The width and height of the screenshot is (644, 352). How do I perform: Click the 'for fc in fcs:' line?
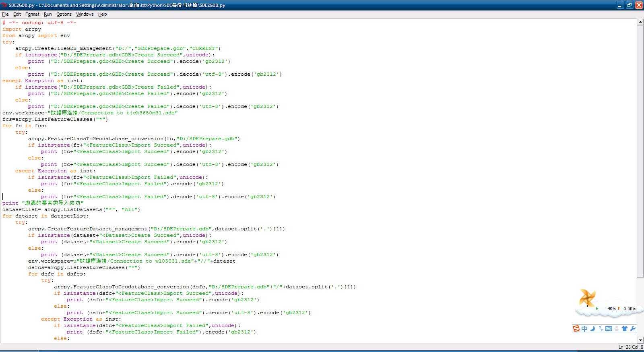(25, 126)
